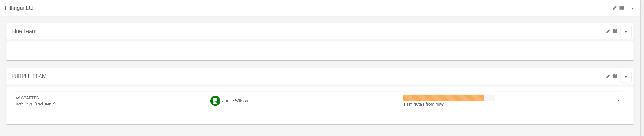Image resolution: width=644 pixels, height=136 pixels.
Task: Click the STARTED checkmark icon
Action: point(18,98)
